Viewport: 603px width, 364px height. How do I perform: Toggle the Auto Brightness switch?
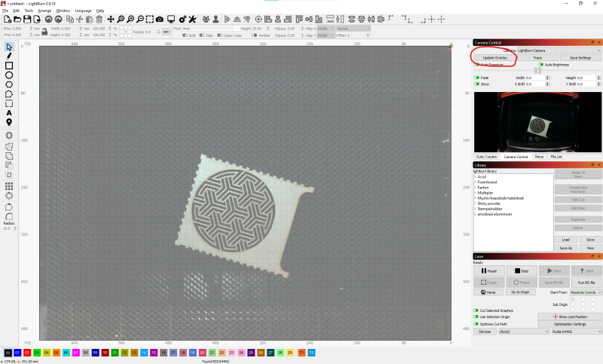[x=541, y=65]
